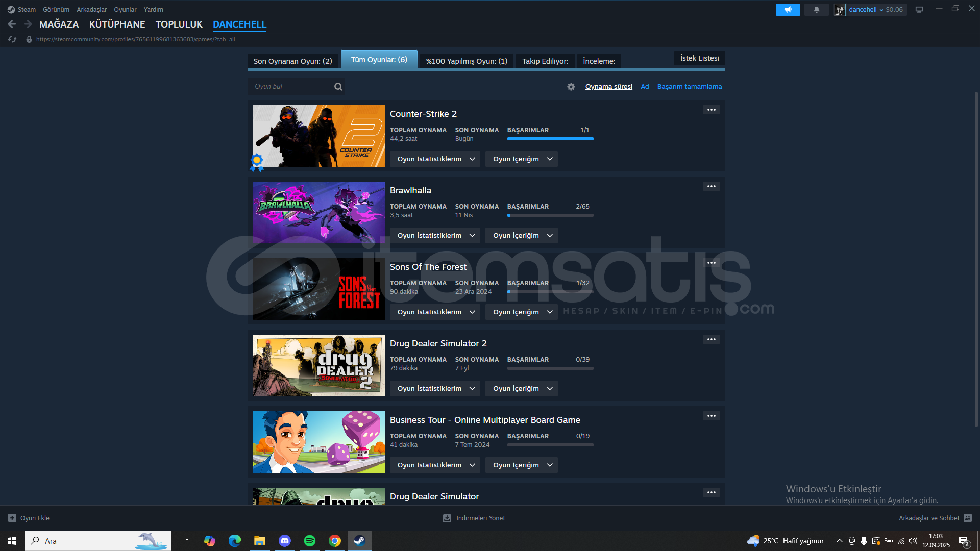Open Google Chrome from the taskbar

coord(335,541)
